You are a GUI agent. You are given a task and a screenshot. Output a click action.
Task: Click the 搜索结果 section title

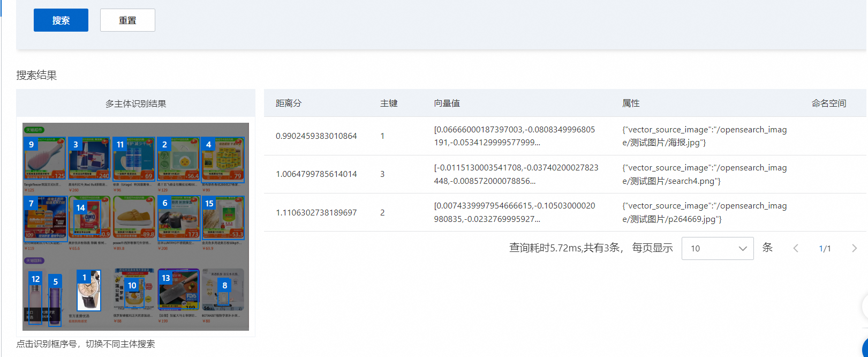tap(36, 75)
